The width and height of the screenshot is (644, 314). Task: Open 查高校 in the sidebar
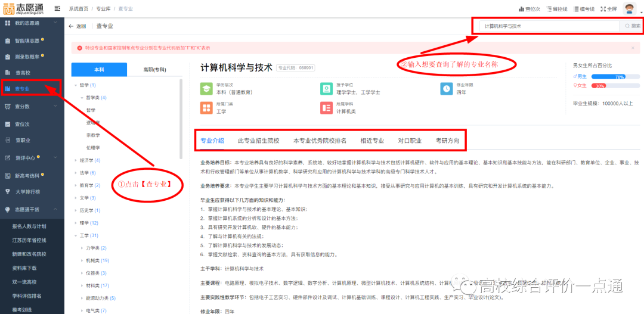[x=23, y=73]
